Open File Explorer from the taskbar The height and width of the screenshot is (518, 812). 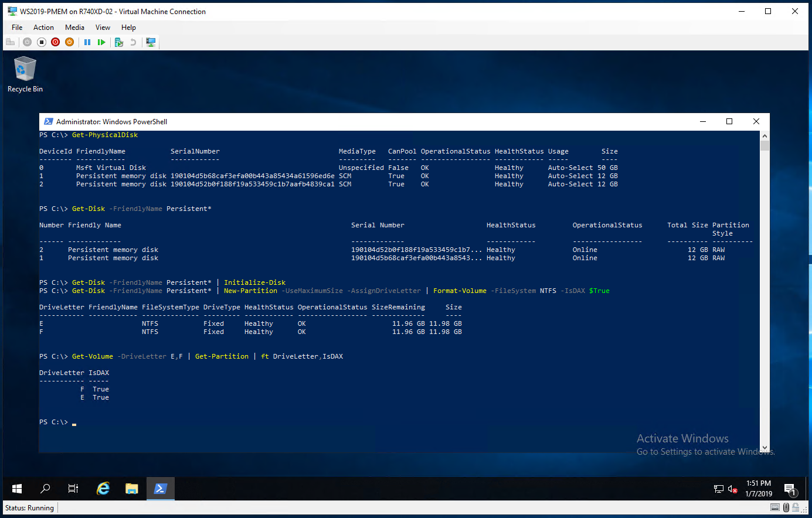[132, 489]
